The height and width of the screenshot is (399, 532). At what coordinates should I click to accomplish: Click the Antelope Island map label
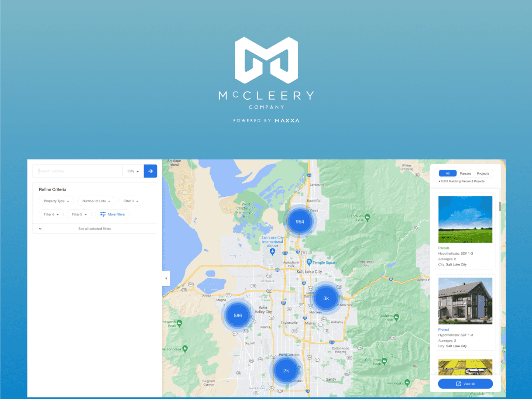click(174, 163)
